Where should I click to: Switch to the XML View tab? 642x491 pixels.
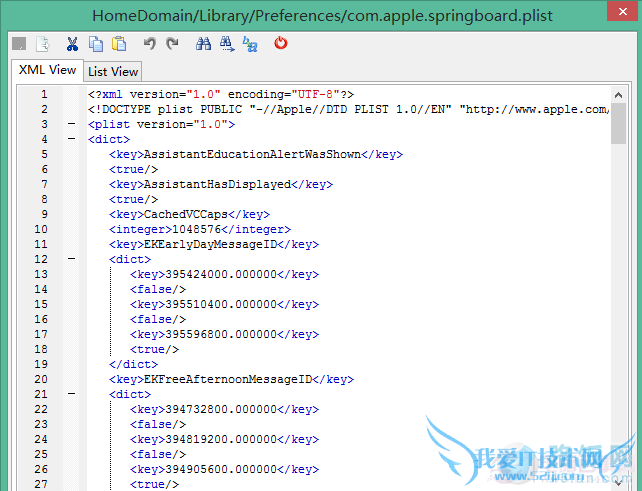[47, 70]
